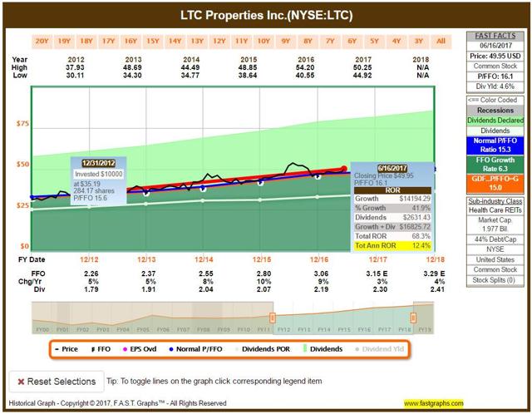The width and height of the screenshot is (532, 414).
Task: Click the 44% Debt/Cap entry
Action: point(495,239)
